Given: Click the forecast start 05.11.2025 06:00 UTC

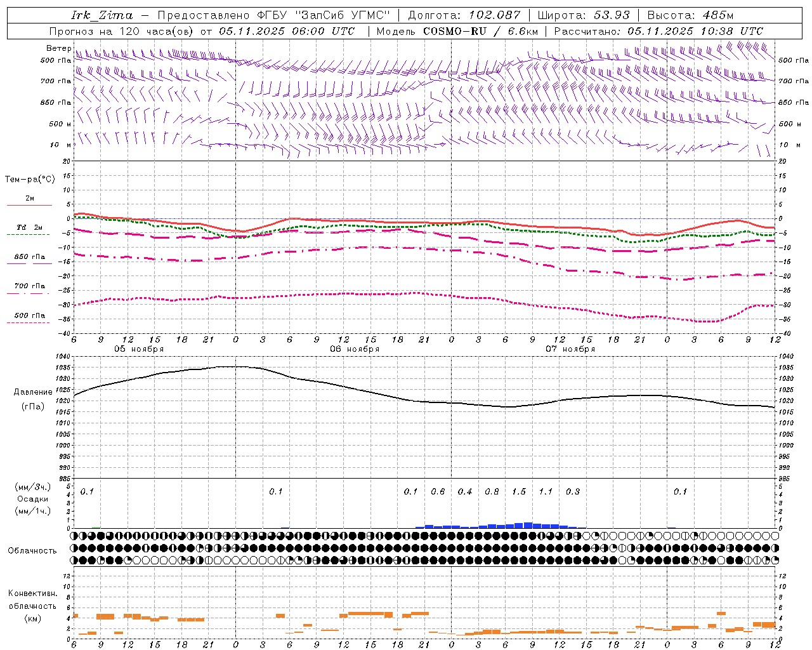Looking at the screenshot, I should point(287,31).
